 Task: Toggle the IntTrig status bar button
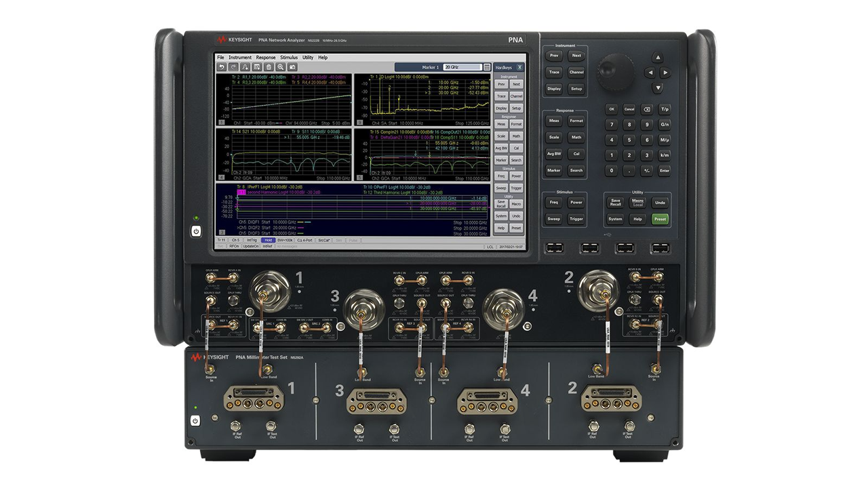[x=252, y=240]
